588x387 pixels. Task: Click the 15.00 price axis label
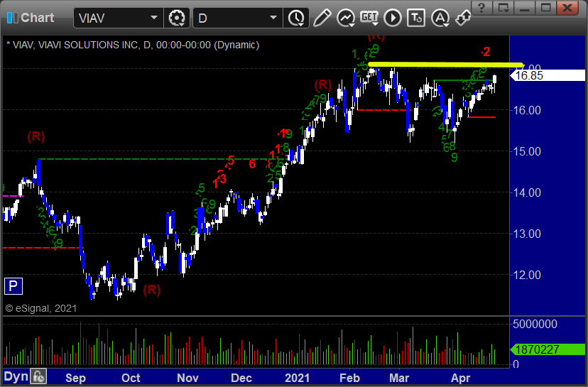pos(527,151)
